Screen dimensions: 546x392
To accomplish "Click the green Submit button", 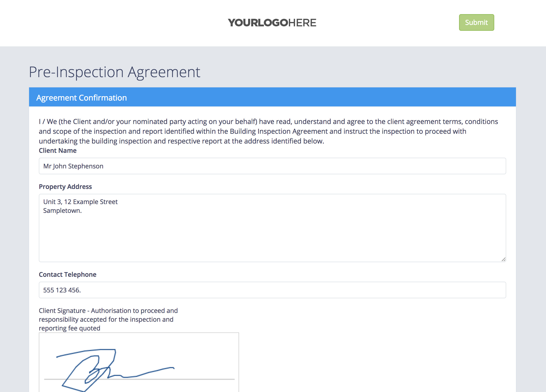I will [x=476, y=22].
